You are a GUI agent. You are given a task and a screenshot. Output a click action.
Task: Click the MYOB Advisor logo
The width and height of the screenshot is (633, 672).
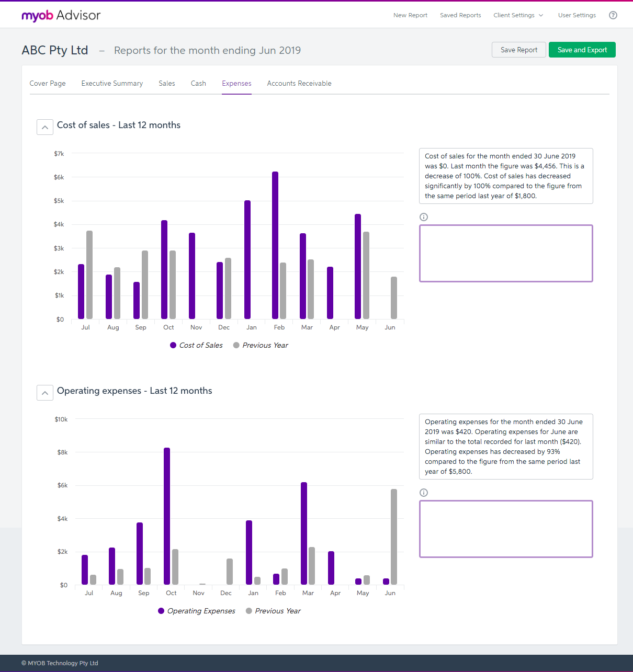61,15
